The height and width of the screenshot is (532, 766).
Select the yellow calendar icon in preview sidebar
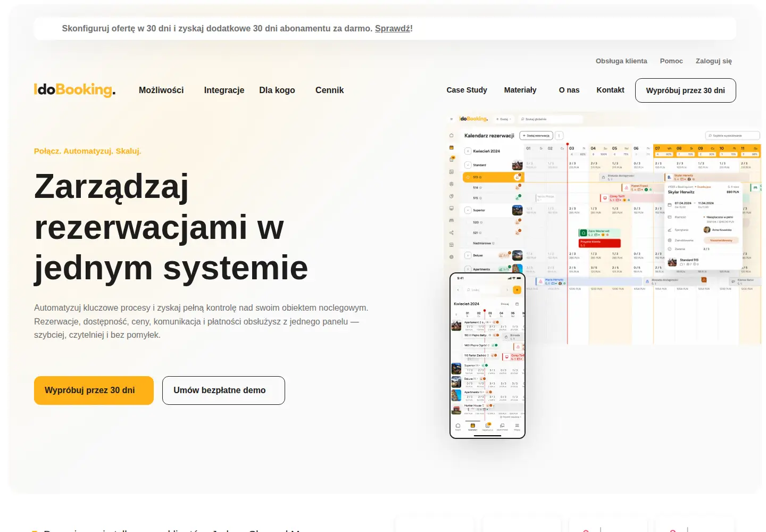[451, 147]
